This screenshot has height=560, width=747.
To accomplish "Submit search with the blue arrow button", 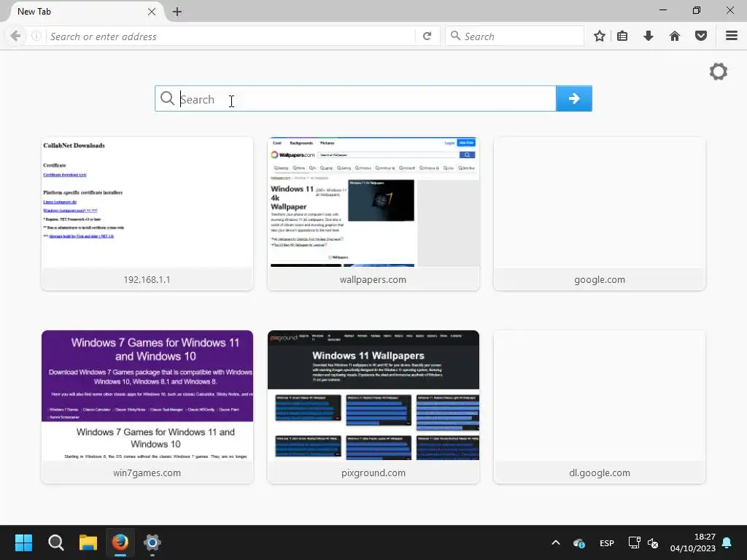I will 574,98.
